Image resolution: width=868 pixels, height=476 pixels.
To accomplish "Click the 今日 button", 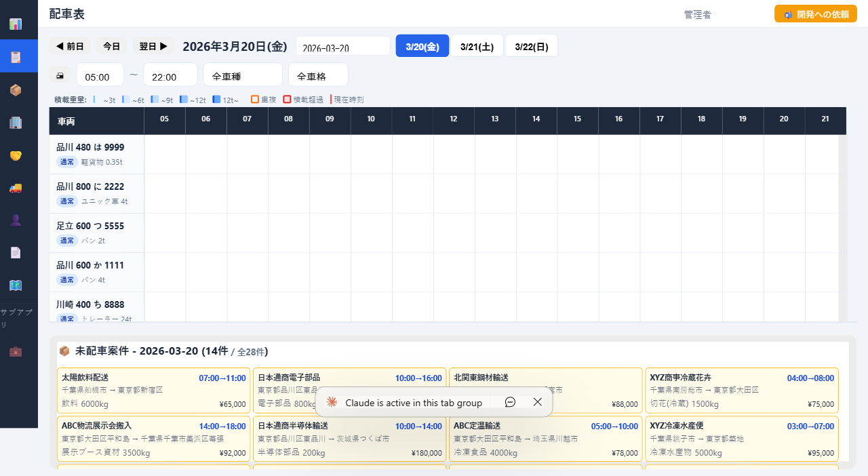I will point(111,45).
